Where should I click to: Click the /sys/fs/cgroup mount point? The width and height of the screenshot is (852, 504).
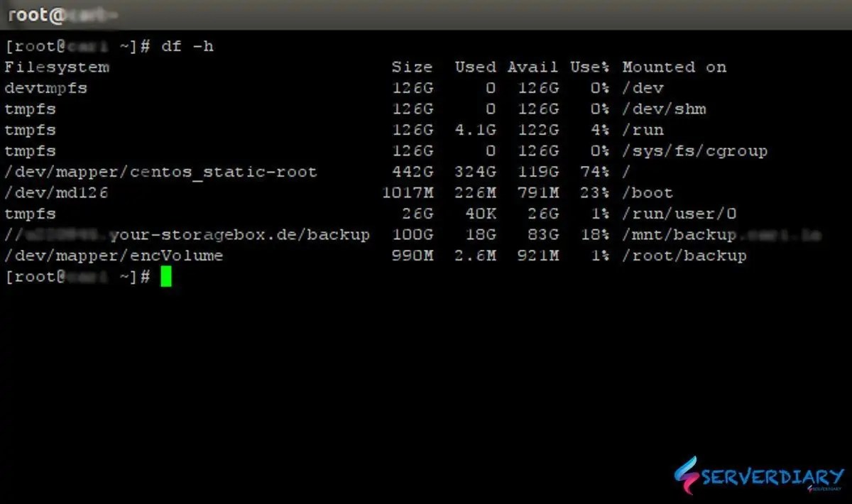[694, 150]
